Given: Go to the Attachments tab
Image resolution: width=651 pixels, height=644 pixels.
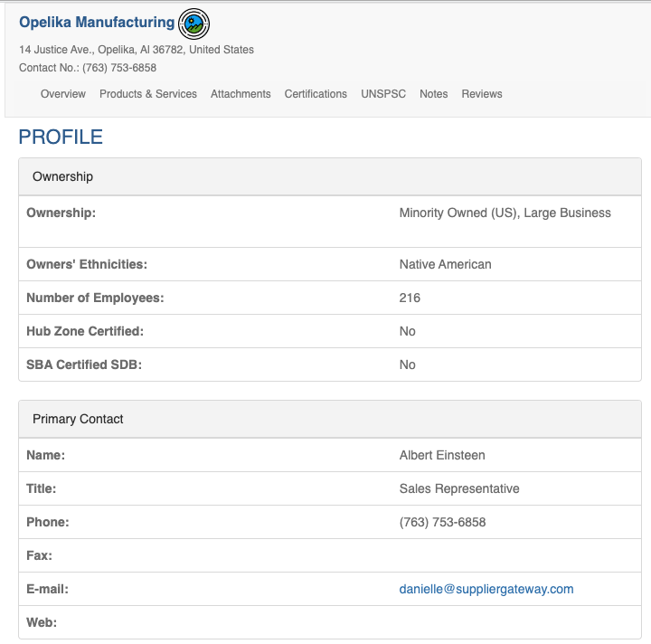Looking at the screenshot, I should tap(241, 94).
